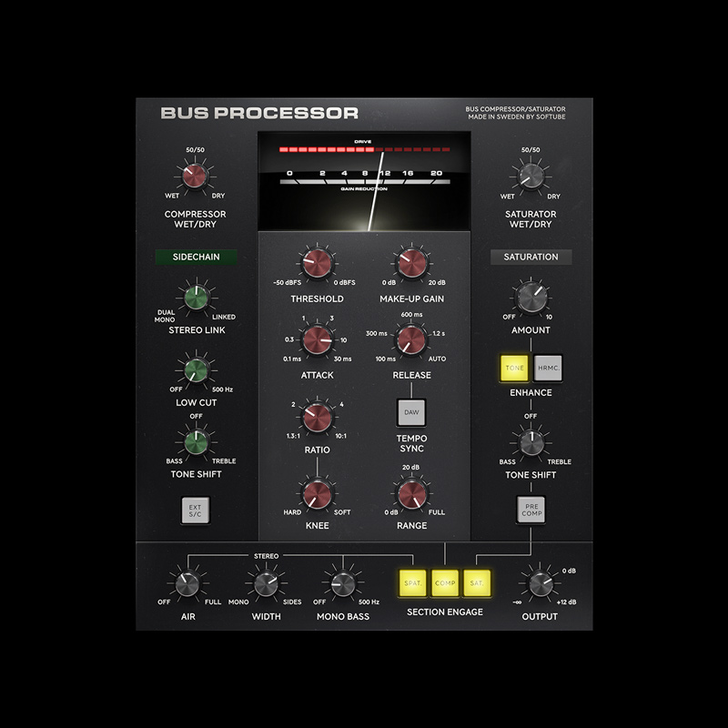This screenshot has width=728, height=728.
Task: Click the Saturator Wet/Dry knob
Action: pos(531,175)
